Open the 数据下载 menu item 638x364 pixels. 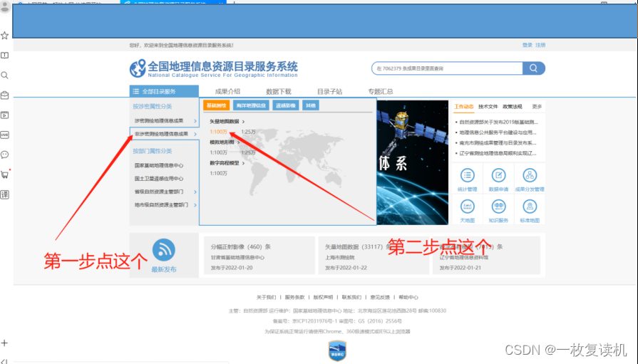click(x=279, y=91)
